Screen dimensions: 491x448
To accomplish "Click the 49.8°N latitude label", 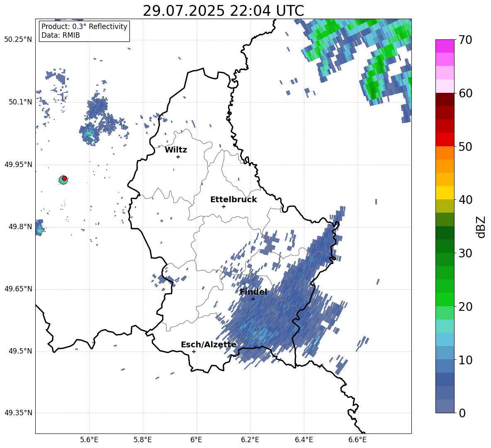I will tap(20, 227).
